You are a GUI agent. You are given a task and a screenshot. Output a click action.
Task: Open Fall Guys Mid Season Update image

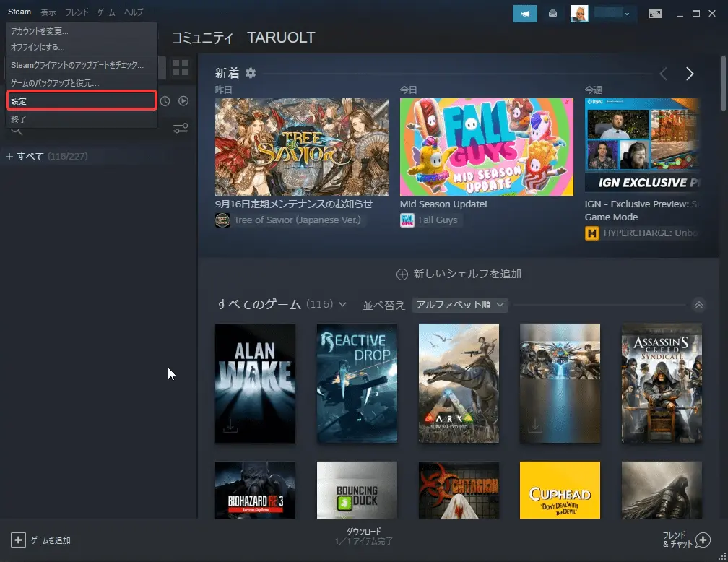coord(487,147)
